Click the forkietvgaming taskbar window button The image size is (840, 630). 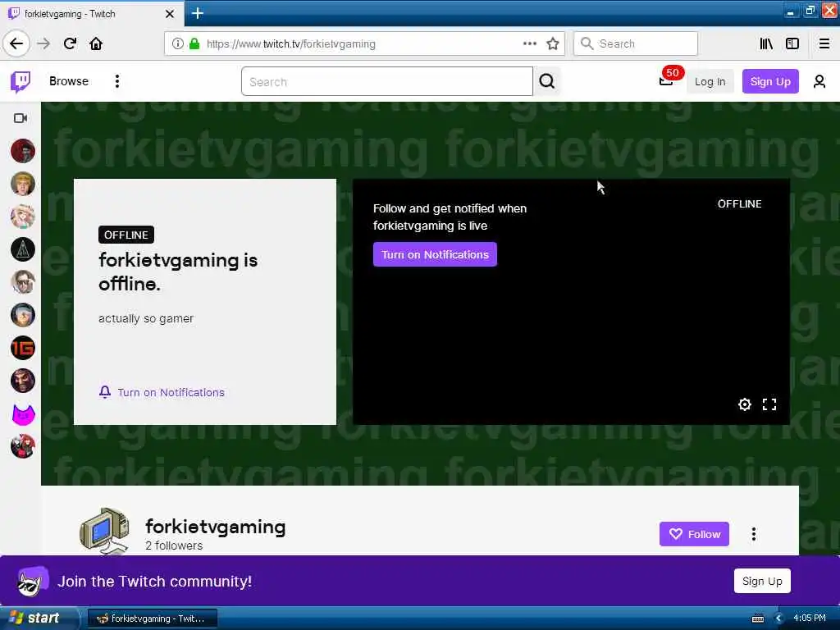coord(152,619)
